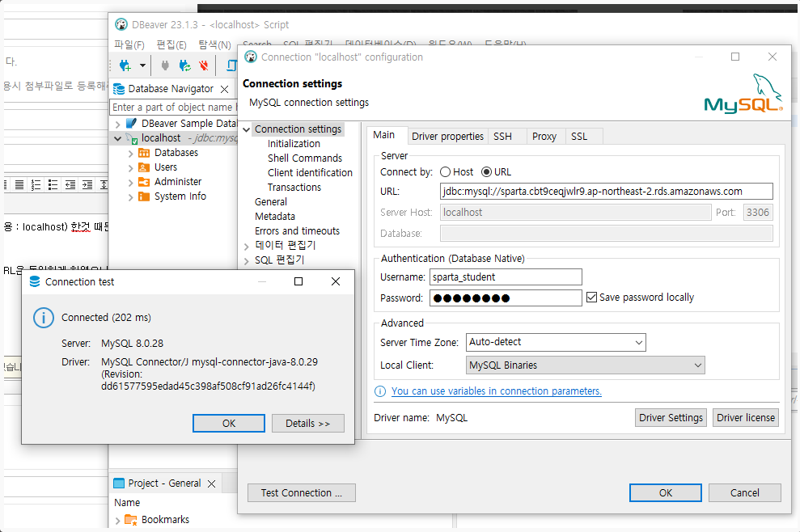The width and height of the screenshot is (800, 532).
Task: Click the Connection test dialog database icon
Action: tap(35, 281)
